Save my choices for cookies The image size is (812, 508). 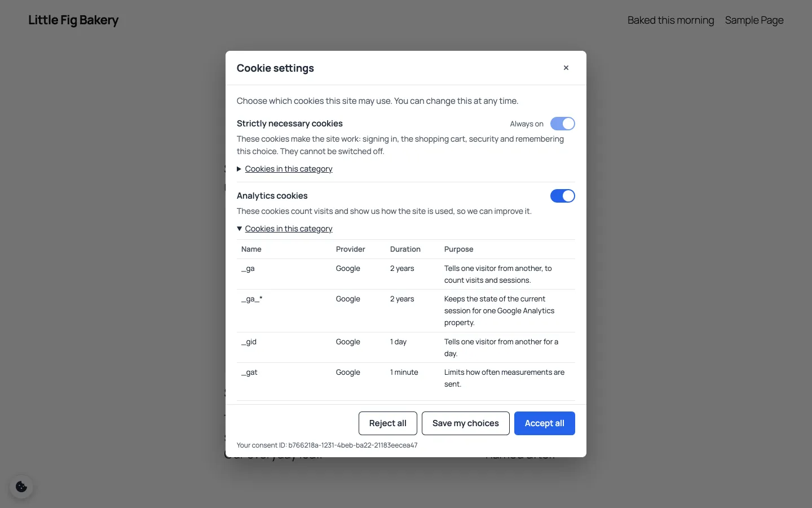tap(466, 423)
